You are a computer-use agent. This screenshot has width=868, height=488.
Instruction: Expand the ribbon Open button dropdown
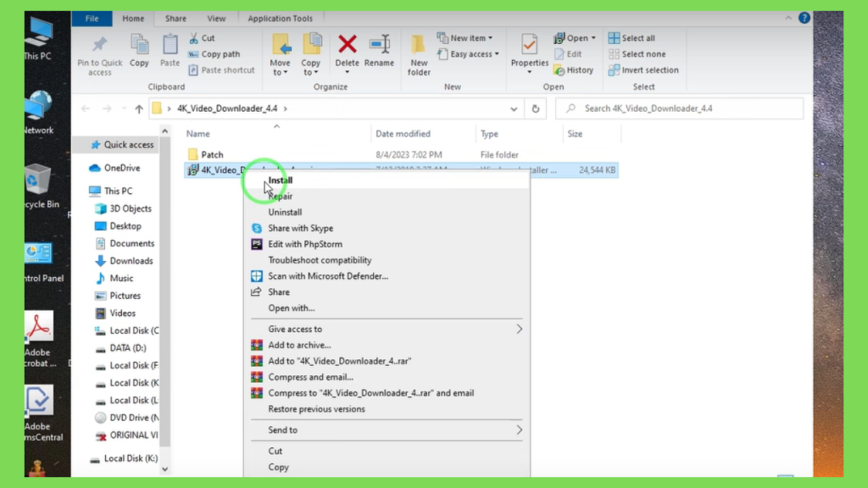coord(593,38)
